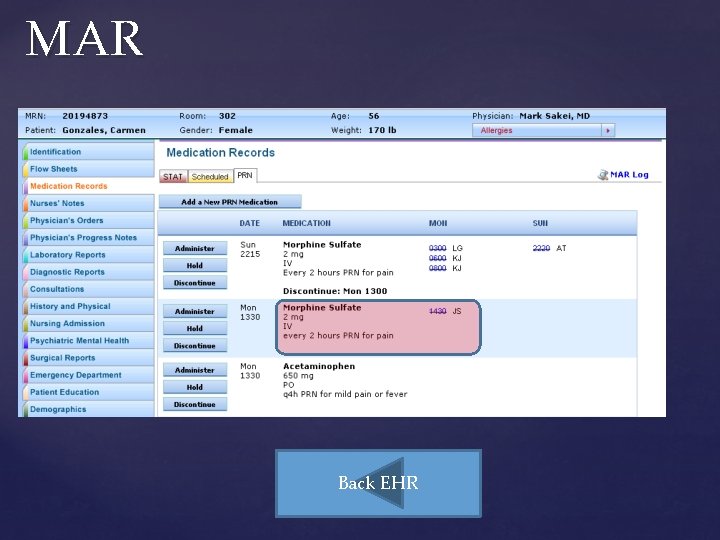Open Nurses' Notes section

tap(87, 203)
